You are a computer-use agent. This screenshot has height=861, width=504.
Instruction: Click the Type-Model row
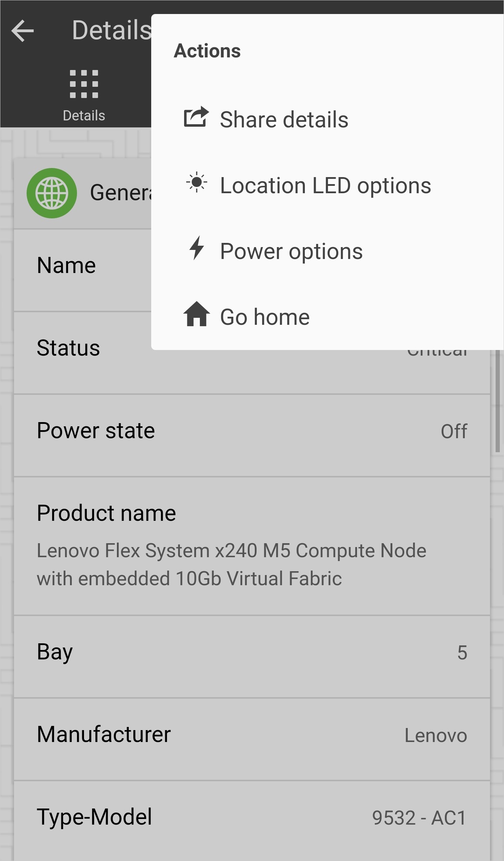pos(252,818)
